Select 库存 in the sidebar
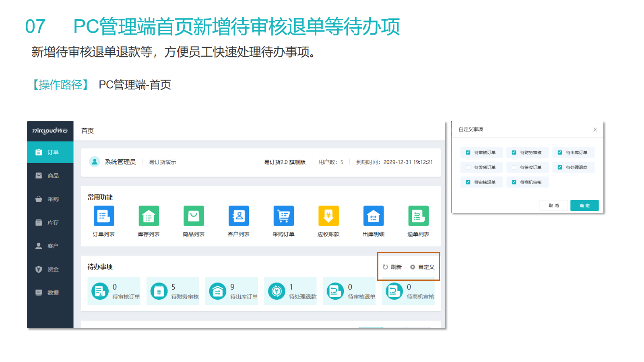 50,222
